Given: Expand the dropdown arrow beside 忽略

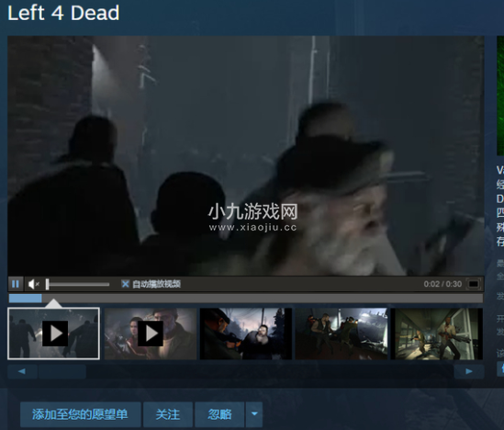Looking at the screenshot, I should pos(254,414).
